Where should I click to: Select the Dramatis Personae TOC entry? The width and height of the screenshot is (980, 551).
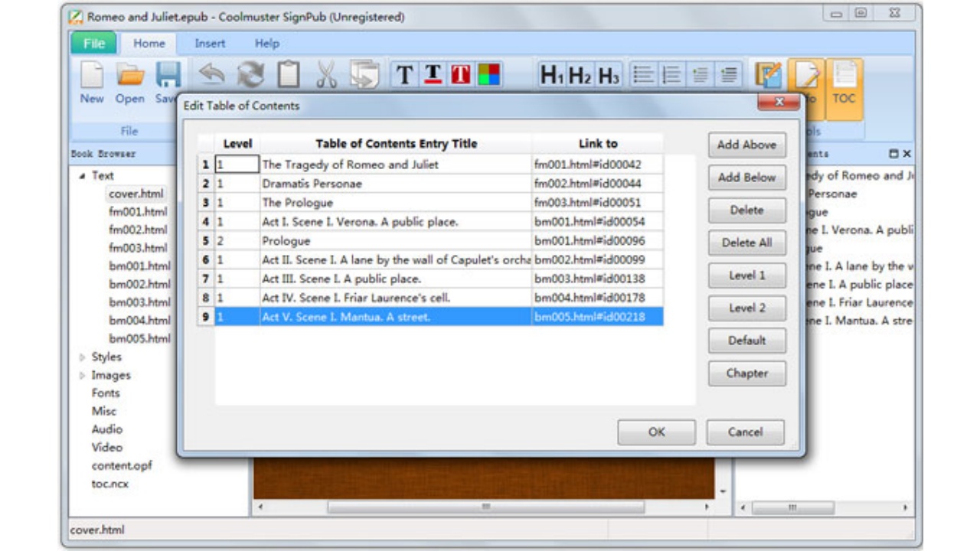point(312,184)
